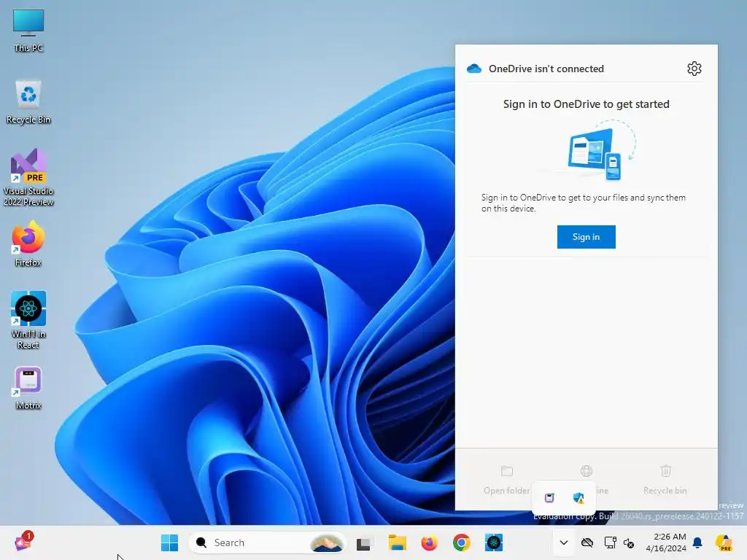Select the Win11 in React shortcut
Screen dimensions: 747x560
(28, 320)
